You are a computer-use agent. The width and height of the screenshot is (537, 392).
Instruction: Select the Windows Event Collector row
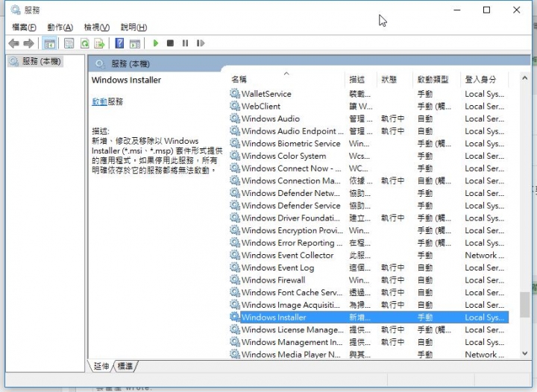[368, 255]
